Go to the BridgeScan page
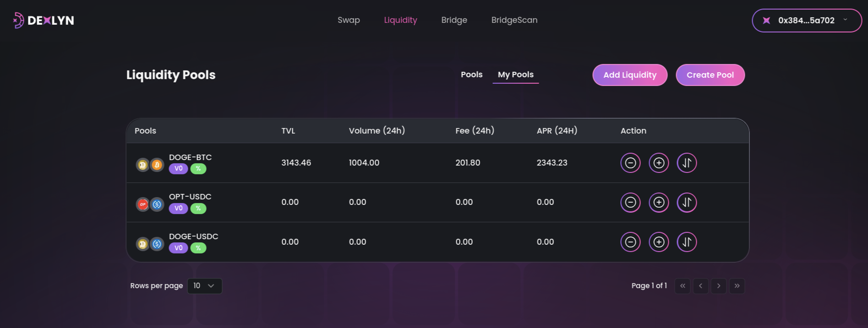 click(514, 20)
